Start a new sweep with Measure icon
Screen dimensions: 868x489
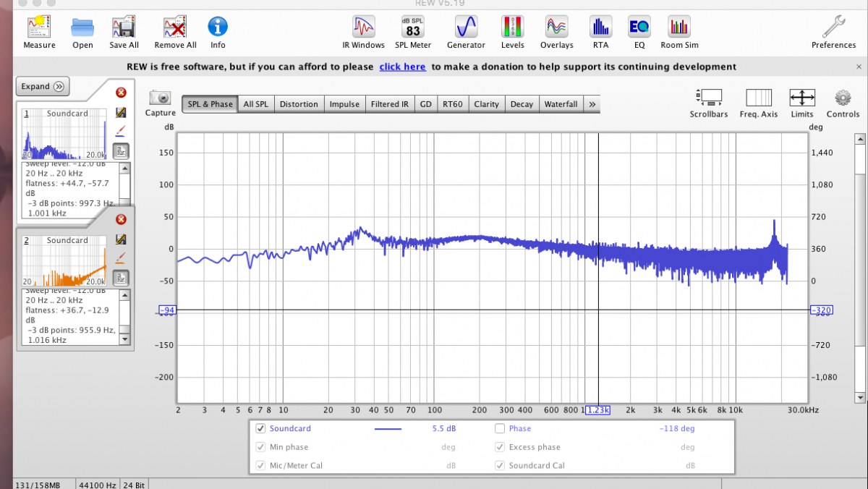[39, 27]
